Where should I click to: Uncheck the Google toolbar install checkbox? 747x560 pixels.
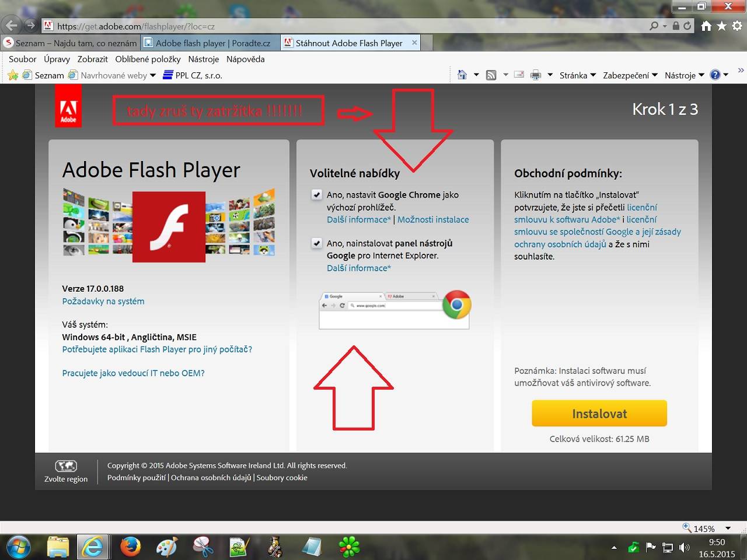point(316,243)
